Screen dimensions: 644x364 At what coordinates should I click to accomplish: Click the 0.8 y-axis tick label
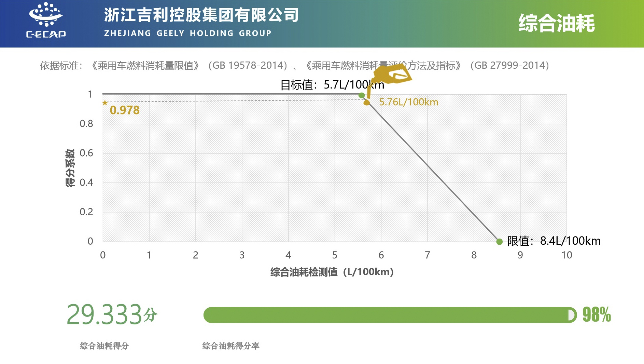(x=86, y=124)
